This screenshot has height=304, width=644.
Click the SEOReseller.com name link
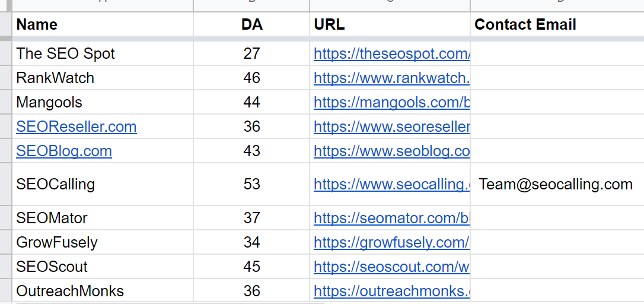[76, 126]
